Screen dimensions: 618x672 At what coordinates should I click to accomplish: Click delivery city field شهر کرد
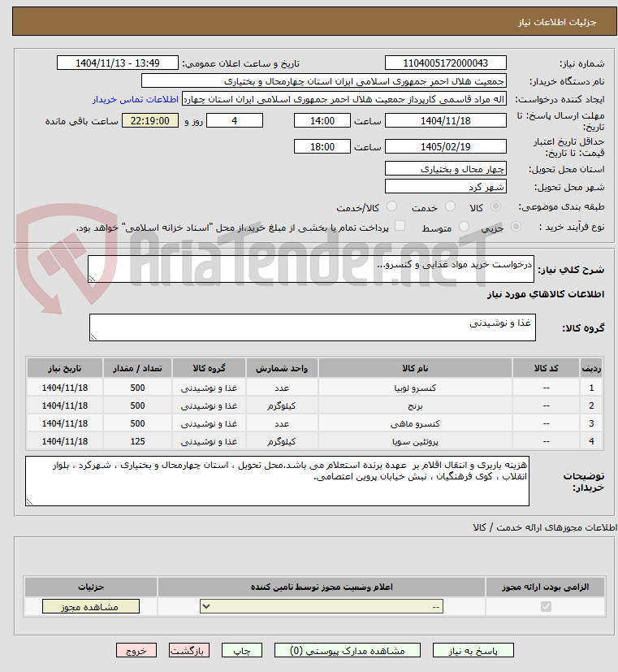click(x=445, y=187)
